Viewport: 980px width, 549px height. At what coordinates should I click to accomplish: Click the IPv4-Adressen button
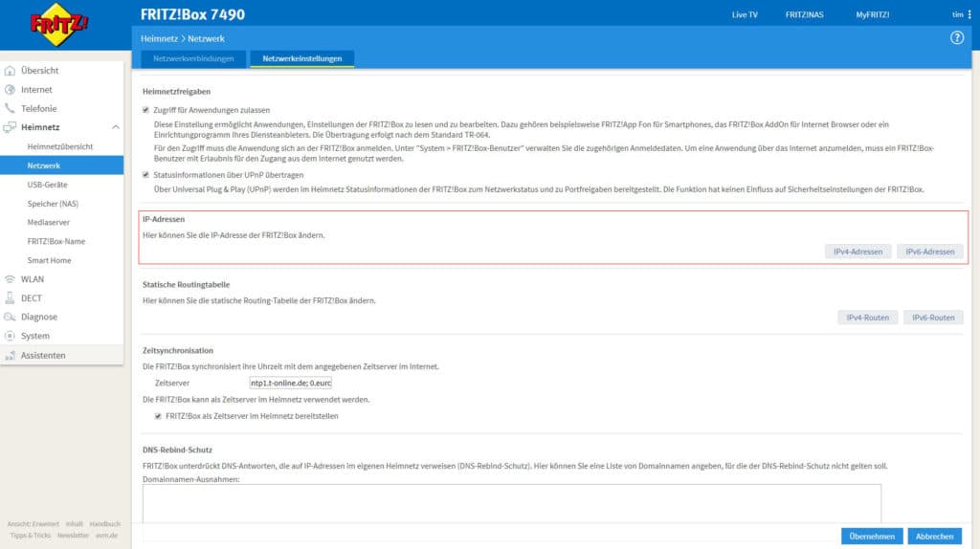(858, 252)
